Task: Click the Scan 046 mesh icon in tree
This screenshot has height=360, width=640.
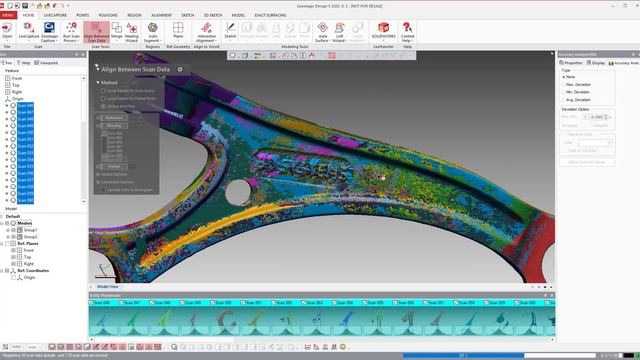Action: [x=13, y=105]
